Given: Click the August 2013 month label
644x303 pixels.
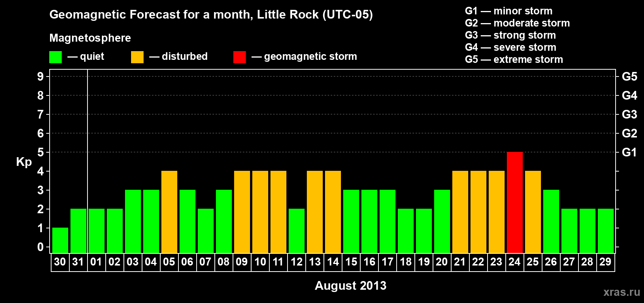Looking at the screenshot, I should click(x=350, y=286).
